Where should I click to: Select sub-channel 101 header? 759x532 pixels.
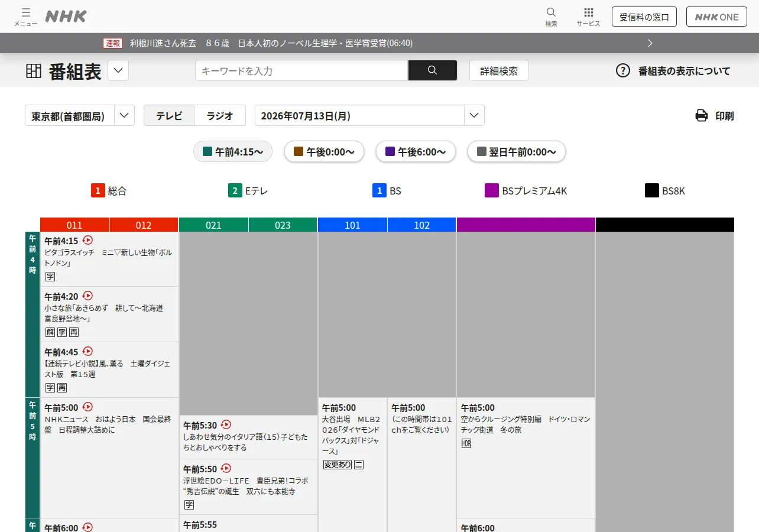point(352,225)
